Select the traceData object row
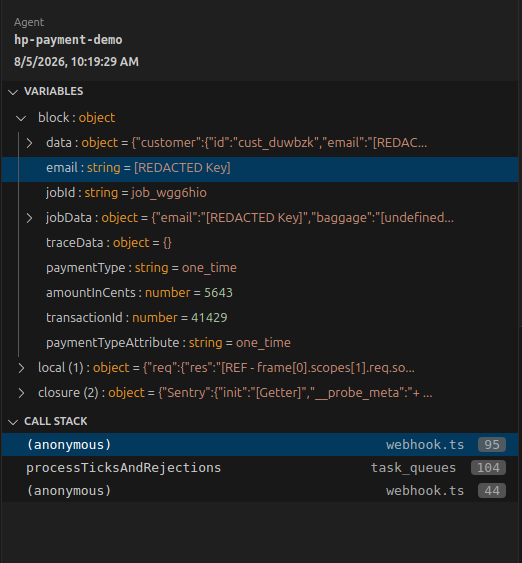 [x=260, y=243]
